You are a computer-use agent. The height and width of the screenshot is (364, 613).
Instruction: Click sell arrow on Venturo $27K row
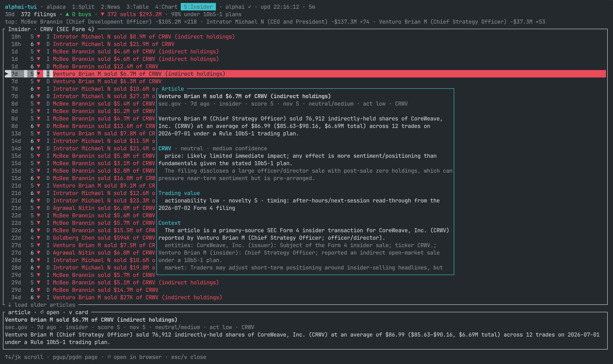39,297
